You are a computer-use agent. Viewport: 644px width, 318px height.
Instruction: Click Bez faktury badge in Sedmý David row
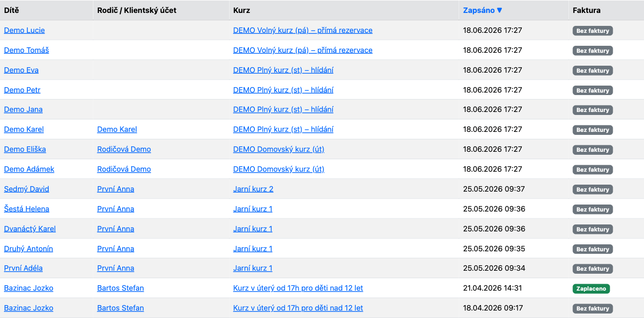pyautogui.click(x=592, y=190)
